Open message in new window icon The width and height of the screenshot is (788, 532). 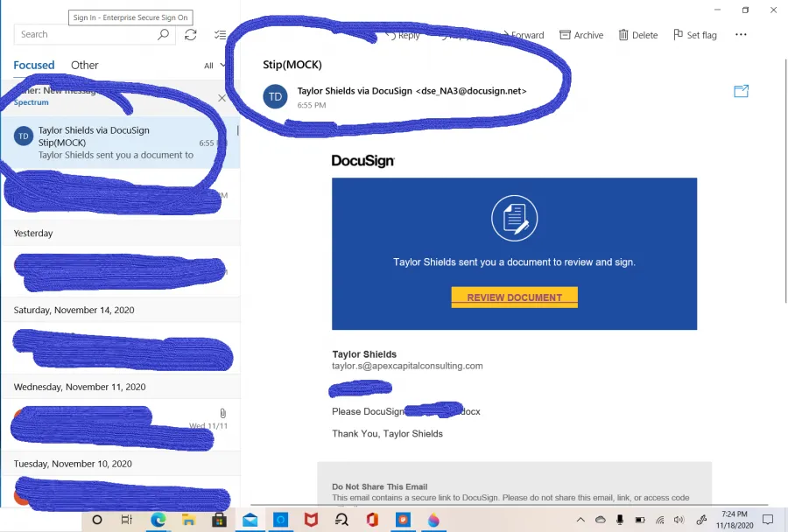click(x=742, y=91)
